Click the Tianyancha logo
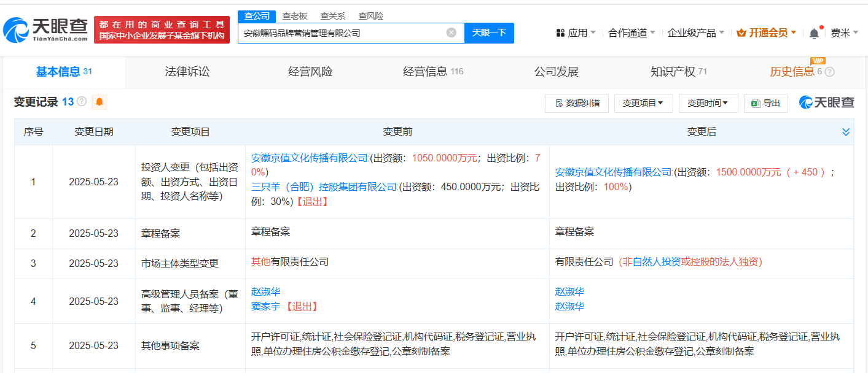The height and width of the screenshot is (373, 868). [x=47, y=29]
